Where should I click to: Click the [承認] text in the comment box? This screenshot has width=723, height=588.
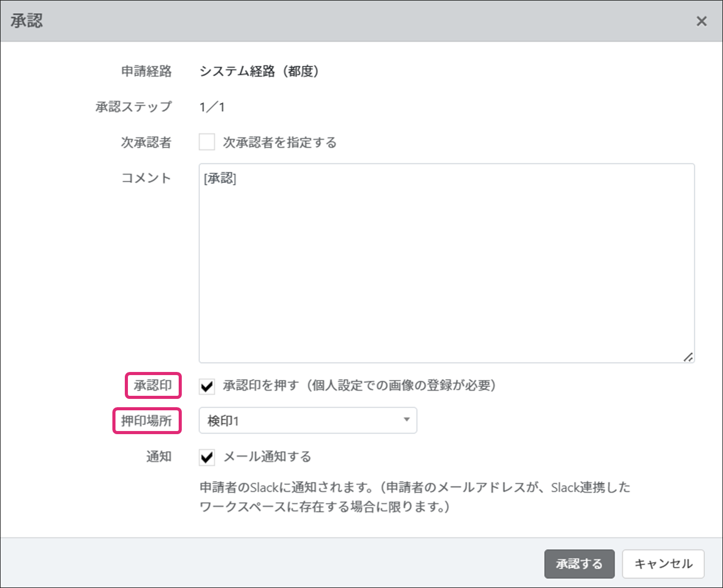click(220, 178)
